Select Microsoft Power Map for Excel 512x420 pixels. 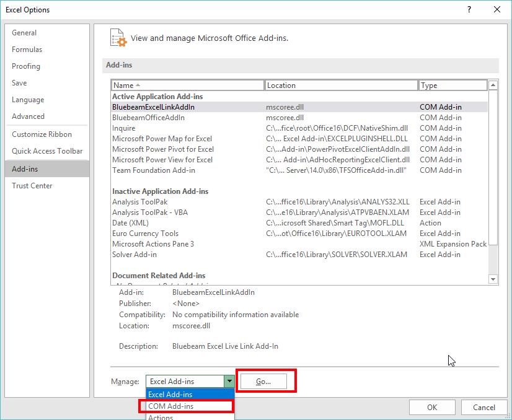point(299,139)
